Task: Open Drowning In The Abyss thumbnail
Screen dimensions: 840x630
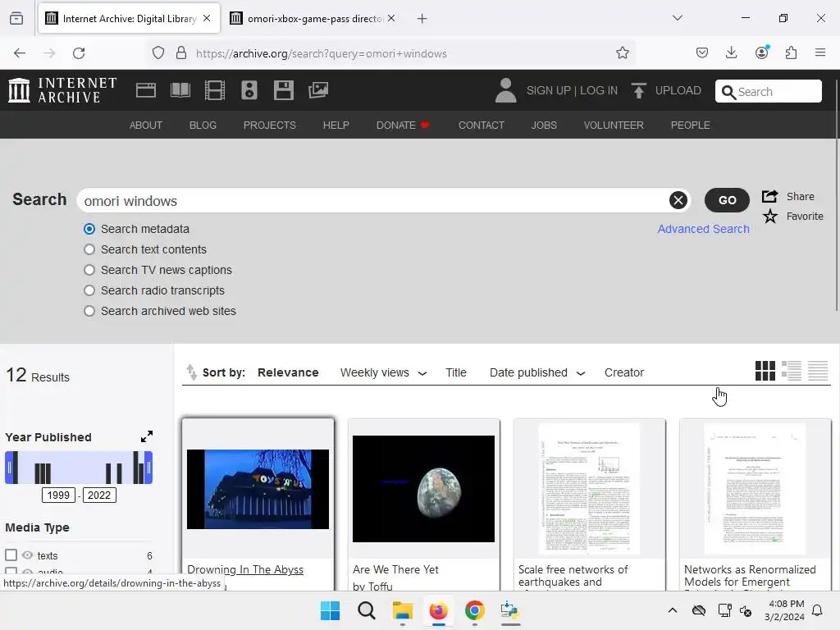Action: coord(258,489)
